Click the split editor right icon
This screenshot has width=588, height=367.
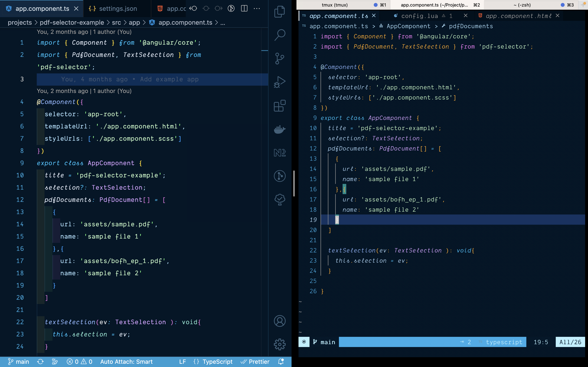(x=244, y=9)
